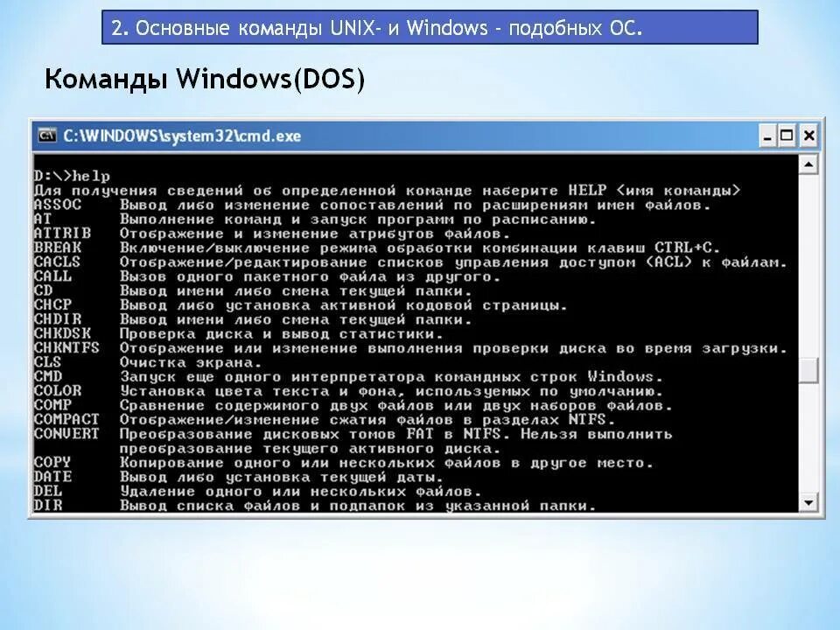Screen dimensions: 840x630
Task: Click the COLOR command line
Action: pyautogui.click(x=348, y=391)
